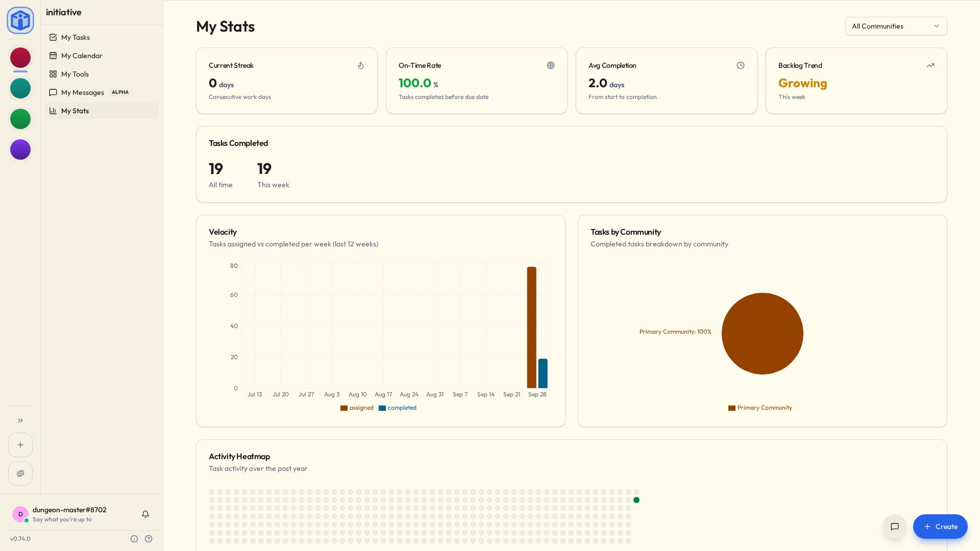980x551 pixels.
Task: Click the info circle icon near version
Action: [134, 539]
